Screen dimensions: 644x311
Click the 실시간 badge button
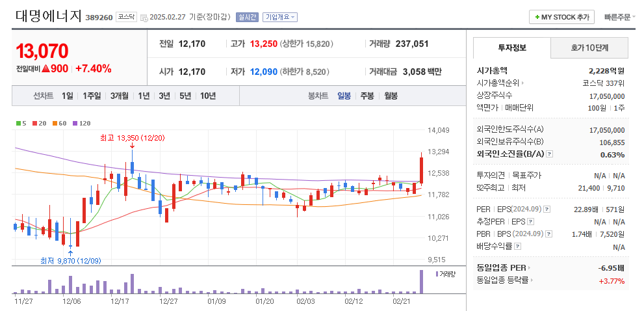(x=247, y=17)
